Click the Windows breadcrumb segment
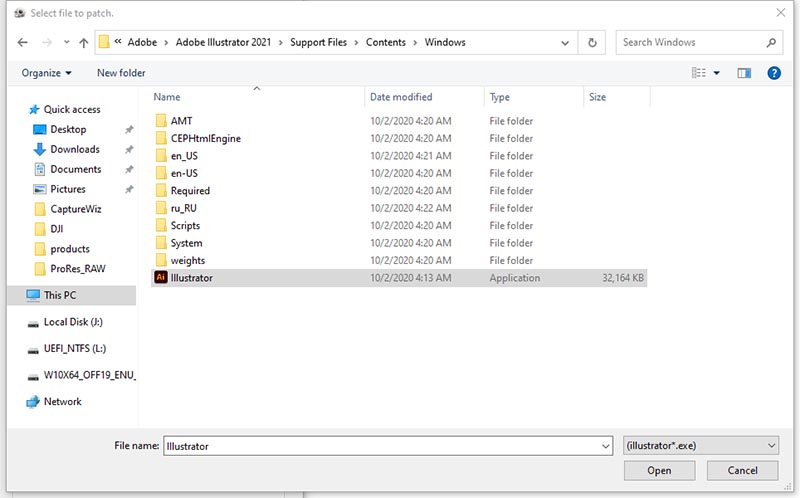 tap(445, 42)
